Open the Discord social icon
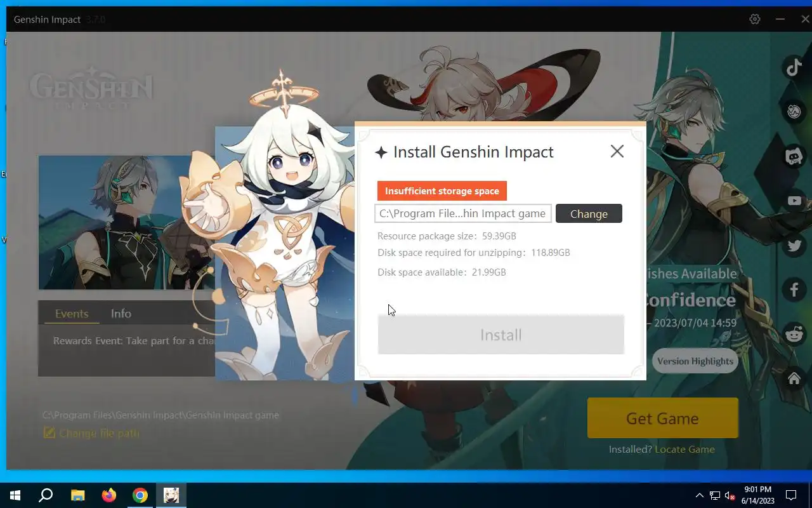Image resolution: width=812 pixels, height=508 pixels. click(x=794, y=156)
